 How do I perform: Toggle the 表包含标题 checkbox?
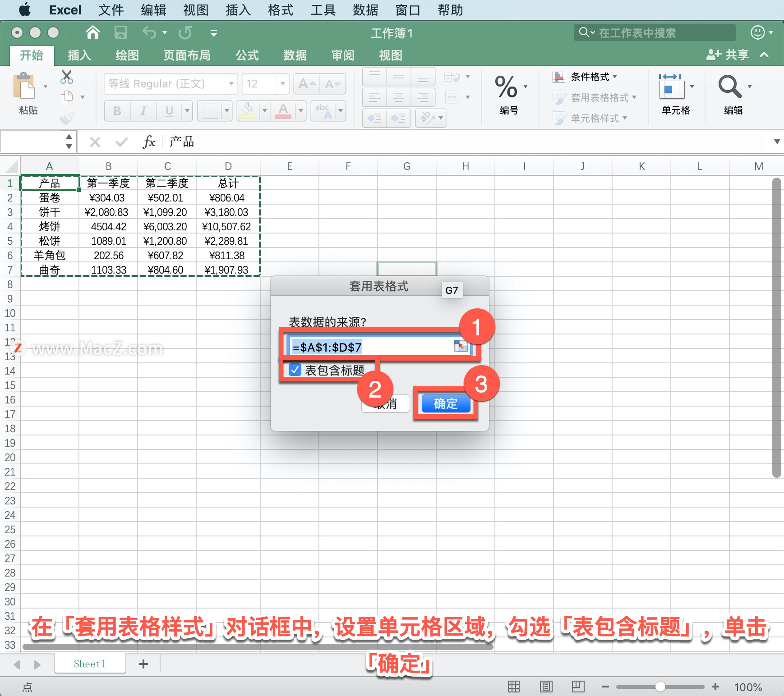295,370
